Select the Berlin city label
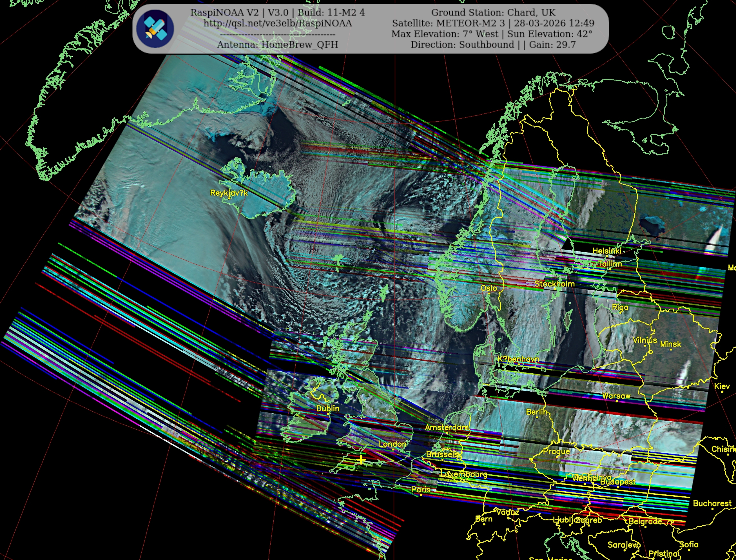The height and width of the screenshot is (560, 736). click(x=536, y=412)
